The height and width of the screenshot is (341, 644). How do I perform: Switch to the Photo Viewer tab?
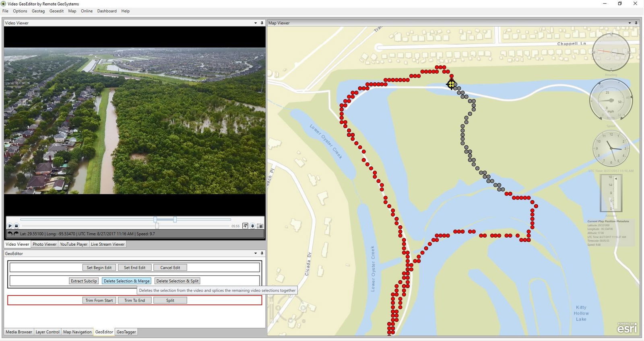(45, 244)
